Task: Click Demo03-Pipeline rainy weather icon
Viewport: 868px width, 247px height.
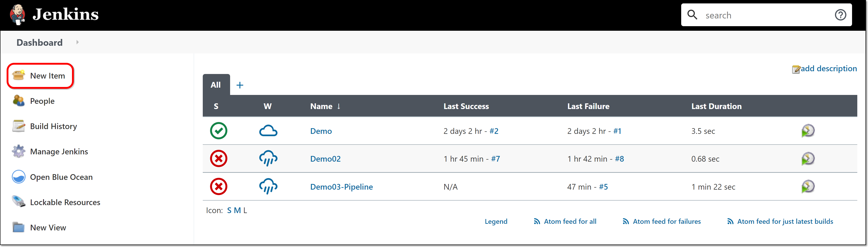Action: (x=268, y=186)
